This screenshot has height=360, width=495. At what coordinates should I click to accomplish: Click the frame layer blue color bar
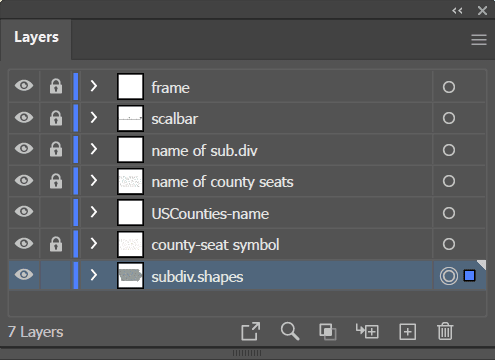(x=76, y=86)
